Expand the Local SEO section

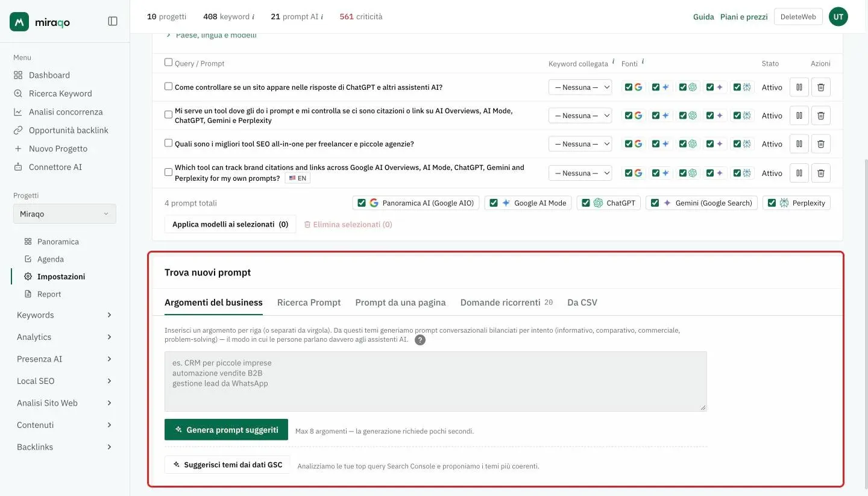click(64, 381)
